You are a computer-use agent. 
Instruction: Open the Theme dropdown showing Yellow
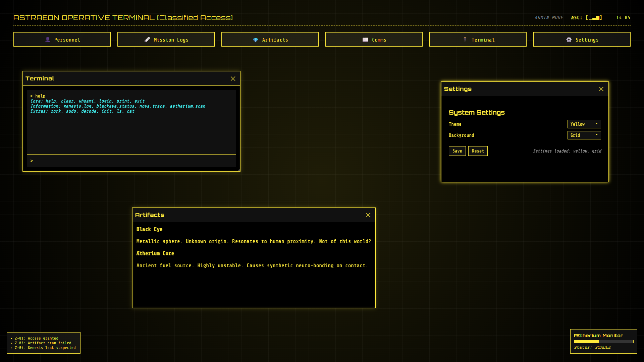[584, 124]
